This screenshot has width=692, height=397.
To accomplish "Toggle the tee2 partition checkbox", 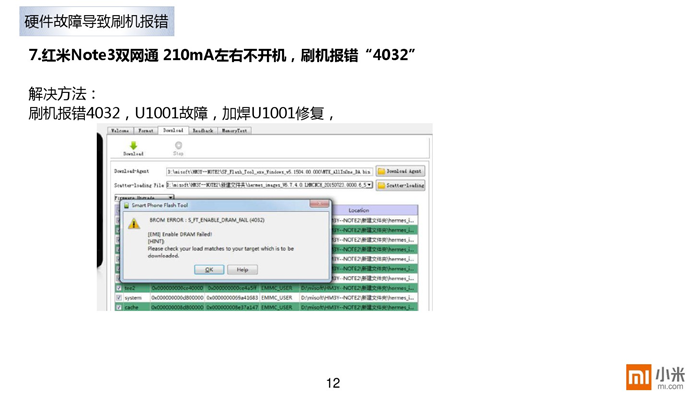I will point(119,288).
